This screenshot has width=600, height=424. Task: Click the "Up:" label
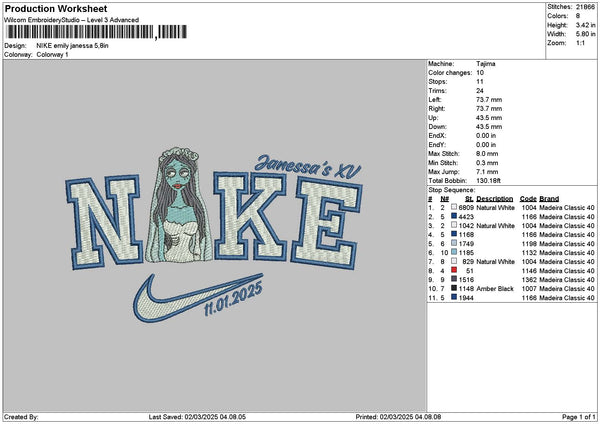[x=433, y=118]
